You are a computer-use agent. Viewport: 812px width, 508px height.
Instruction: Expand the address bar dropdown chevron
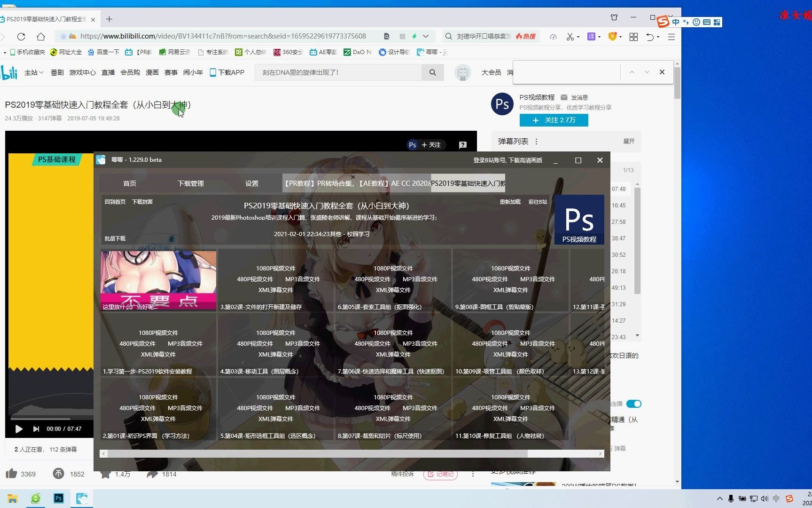click(x=426, y=36)
